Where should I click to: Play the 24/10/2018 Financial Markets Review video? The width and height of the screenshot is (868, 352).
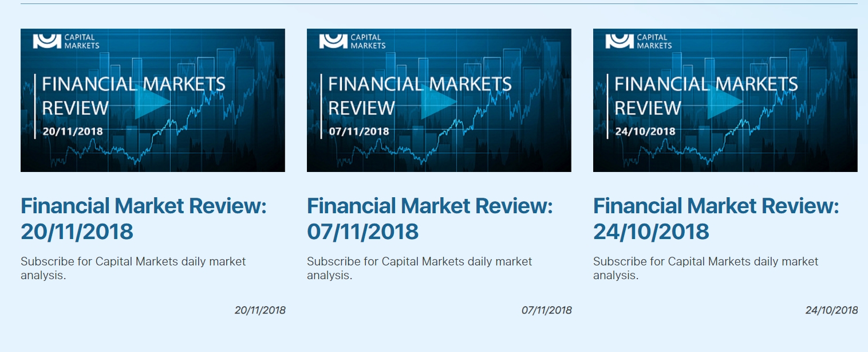[725, 102]
